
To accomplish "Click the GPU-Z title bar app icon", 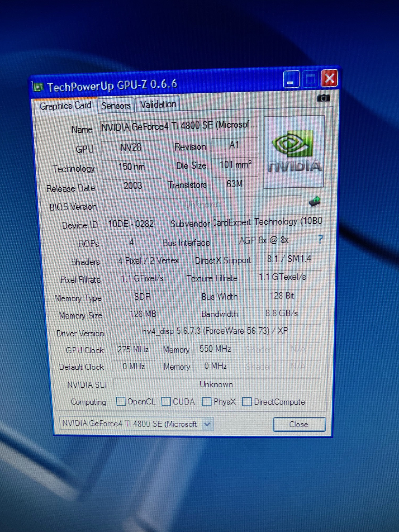I will (37, 87).
